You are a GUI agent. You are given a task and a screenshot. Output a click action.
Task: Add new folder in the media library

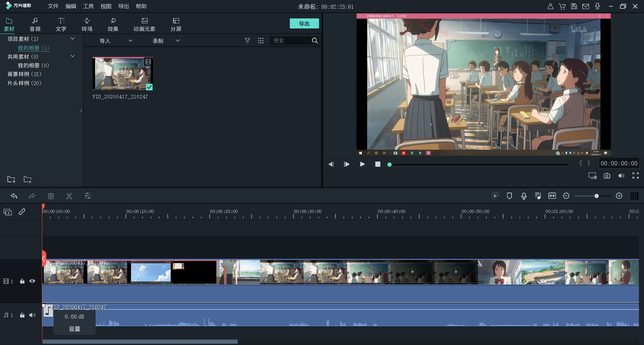pyautogui.click(x=11, y=180)
